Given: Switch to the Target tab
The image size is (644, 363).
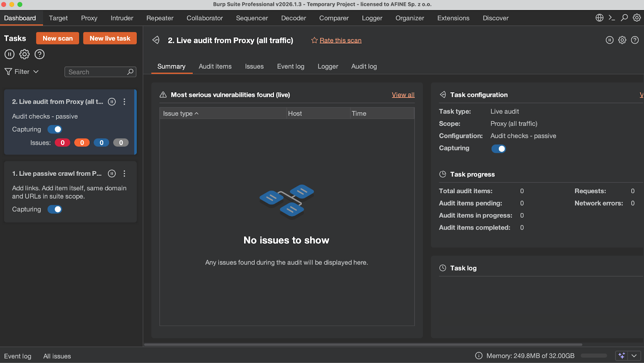Looking at the screenshot, I should click(58, 18).
